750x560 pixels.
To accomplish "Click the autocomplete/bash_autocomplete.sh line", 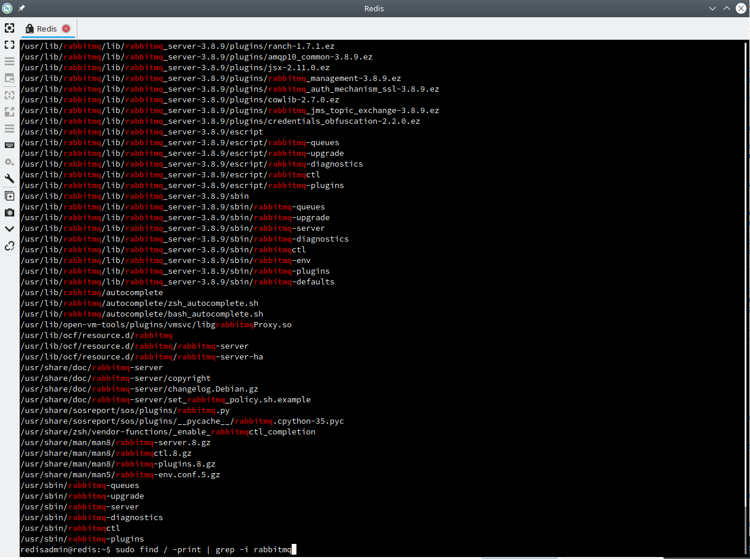I will [x=142, y=314].
